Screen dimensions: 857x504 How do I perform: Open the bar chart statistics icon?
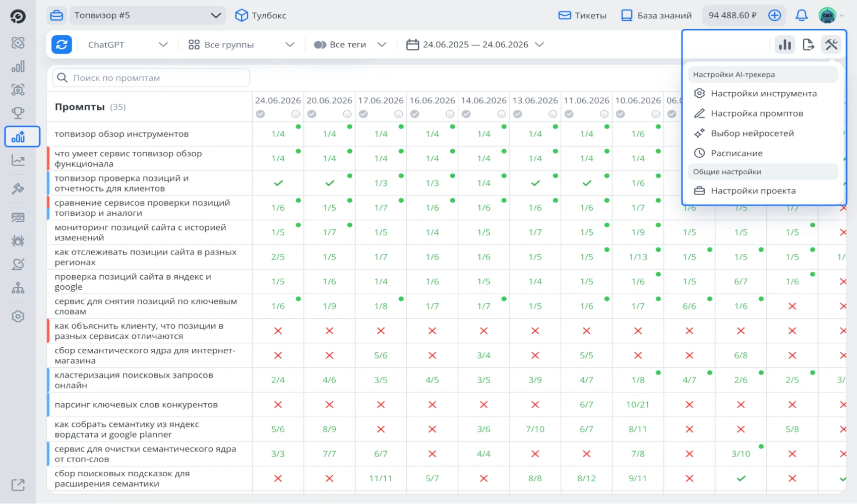pos(785,45)
